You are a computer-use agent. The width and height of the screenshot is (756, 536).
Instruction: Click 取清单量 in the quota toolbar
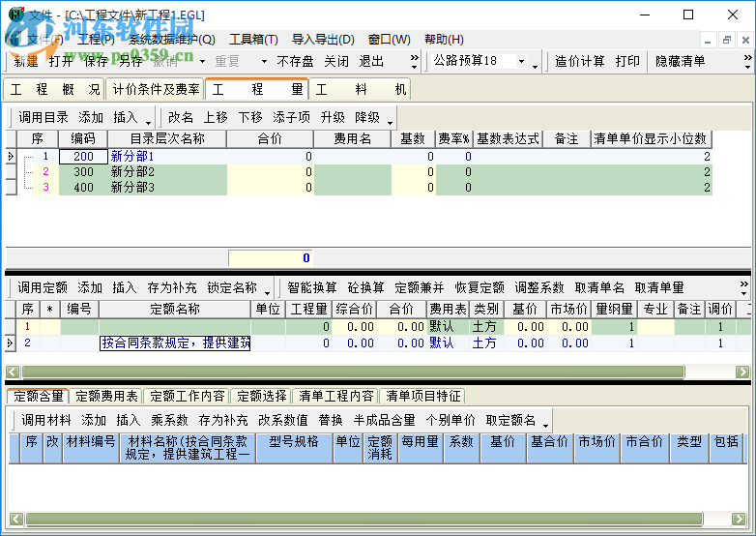point(659,288)
